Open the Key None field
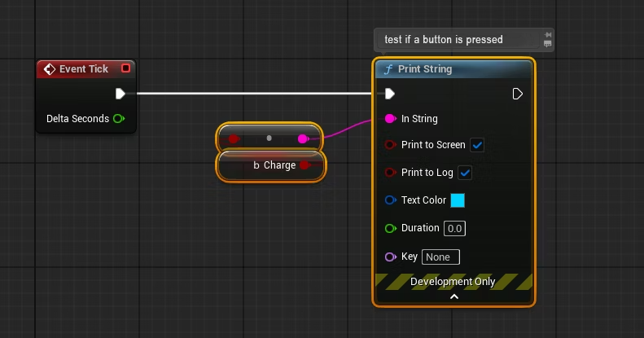The image size is (644, 338). pyautogui.click(x=440, y=257)
